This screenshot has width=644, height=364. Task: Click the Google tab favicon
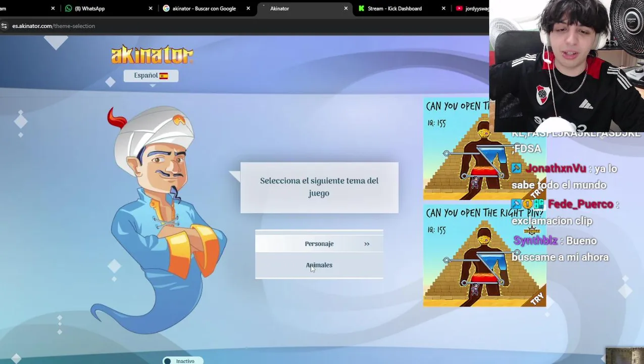click(x=166, y=9)
